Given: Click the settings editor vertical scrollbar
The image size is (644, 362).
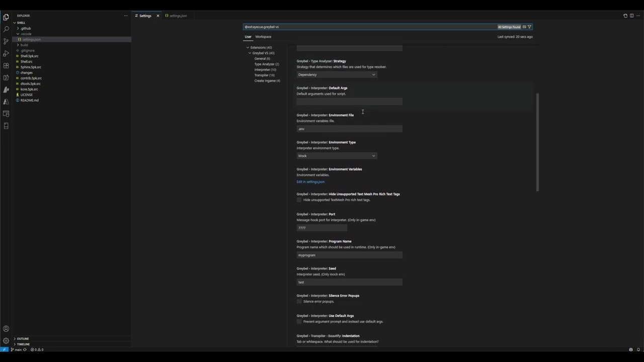Looking at the screenshot, I should [x=537, y=142].
